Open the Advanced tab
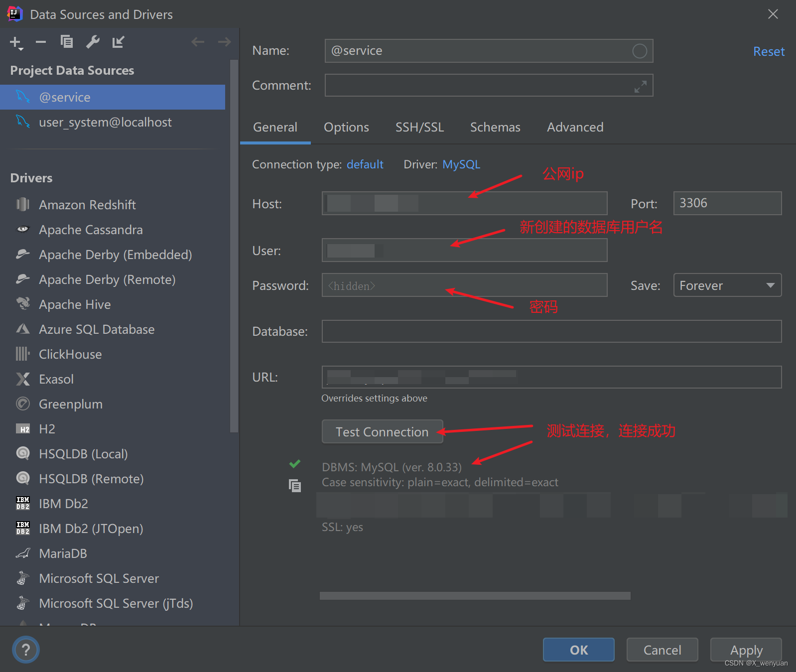Screen dimensions: 796x672 (x=575, y=128)
